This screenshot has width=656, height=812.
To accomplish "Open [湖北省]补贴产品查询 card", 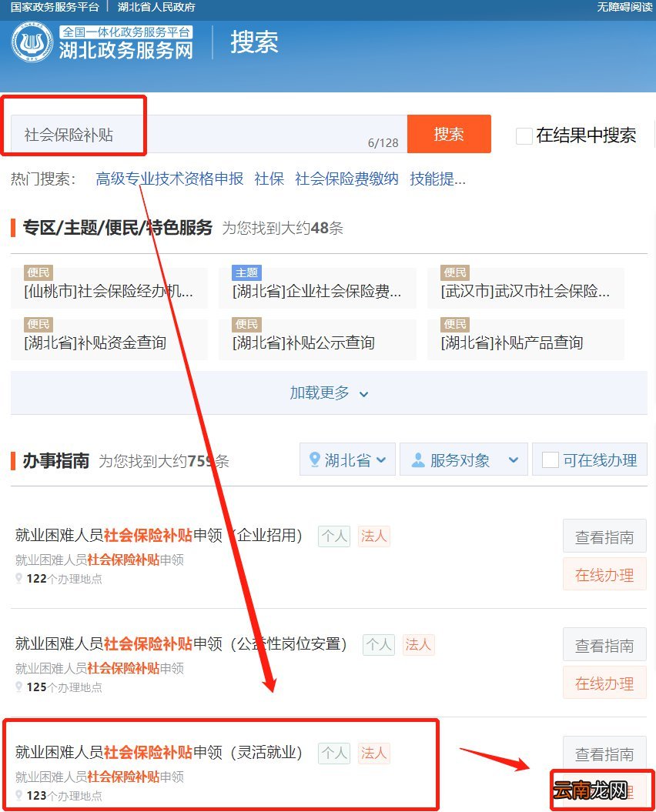I will coord(526,339).
